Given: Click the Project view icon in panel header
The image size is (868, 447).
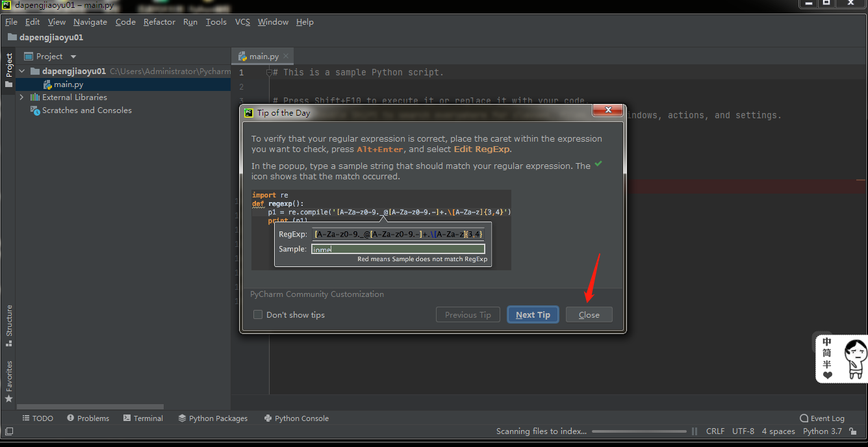Looking at the screenshot, I should [29, 57].
